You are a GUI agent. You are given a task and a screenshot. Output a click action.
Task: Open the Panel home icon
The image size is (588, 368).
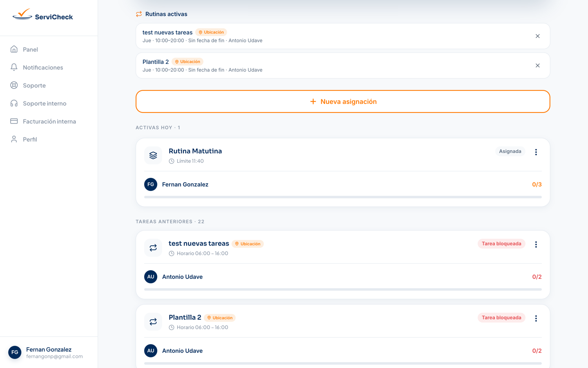(x=14, y=49)
